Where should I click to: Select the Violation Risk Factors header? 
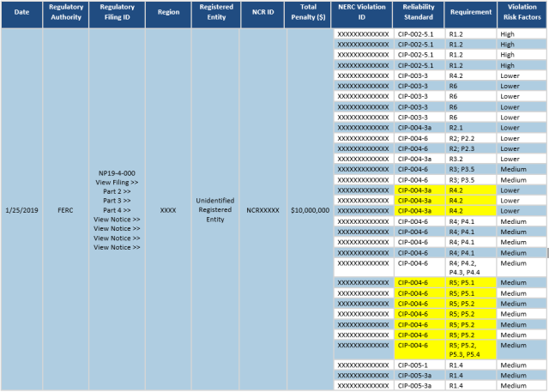(x=520, y=14)
